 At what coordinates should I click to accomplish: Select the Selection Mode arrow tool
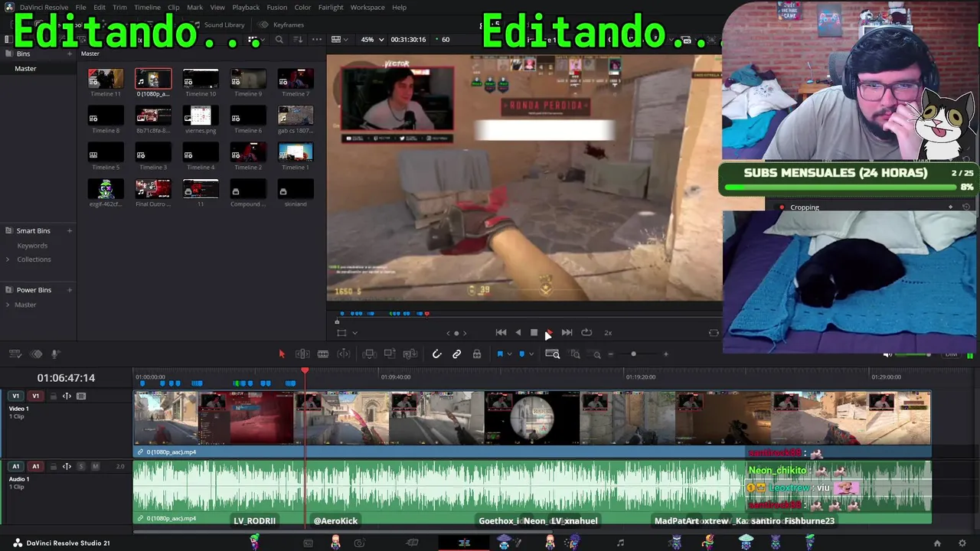click(x=282, y=354)
